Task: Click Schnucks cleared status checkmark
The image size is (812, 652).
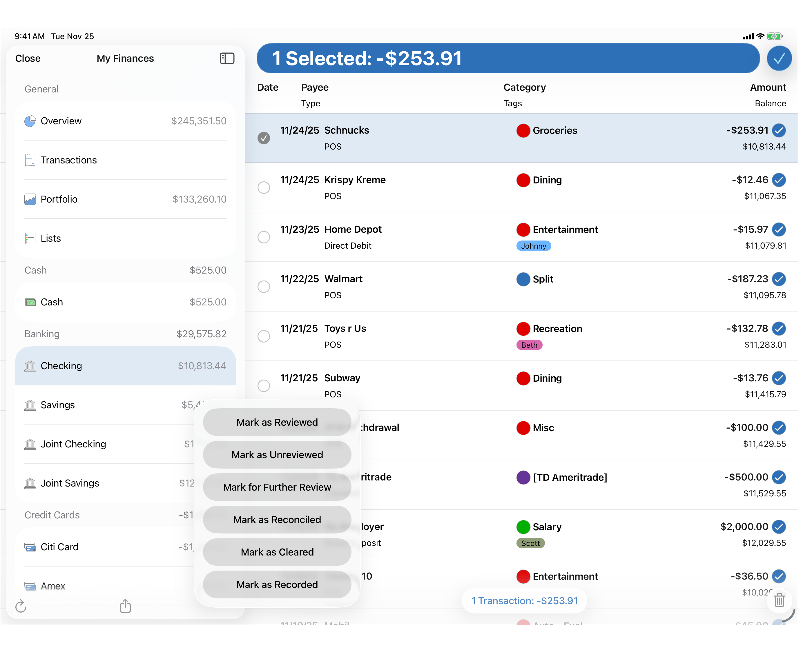Action: [779, 130]
